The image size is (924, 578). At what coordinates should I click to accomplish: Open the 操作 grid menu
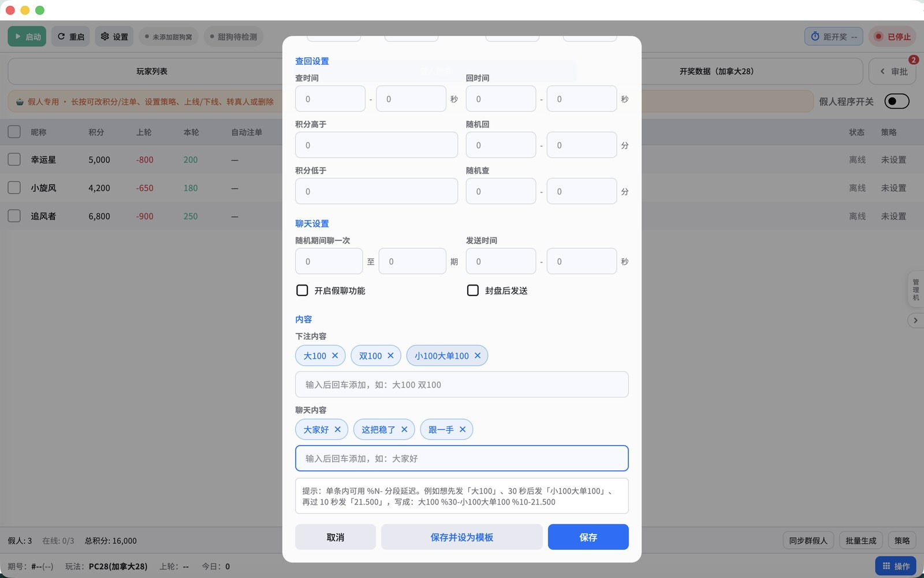pyautogui.click(x=896, y=566)
